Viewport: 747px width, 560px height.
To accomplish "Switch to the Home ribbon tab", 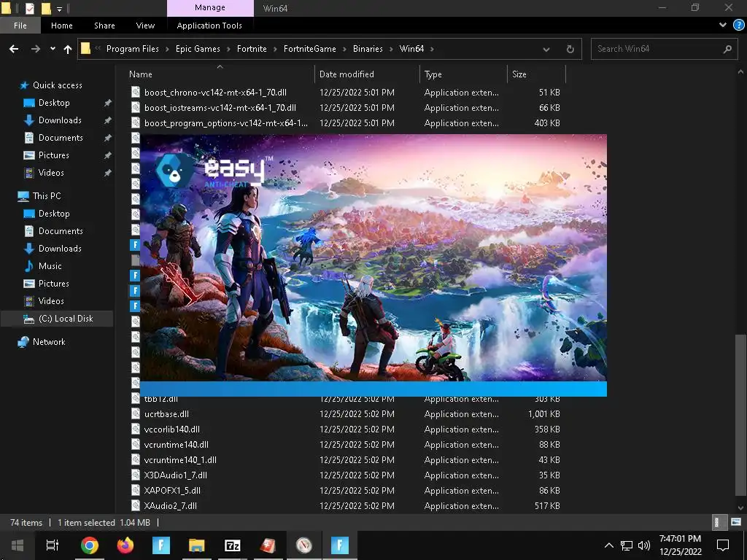I will [x=61, y=26].
